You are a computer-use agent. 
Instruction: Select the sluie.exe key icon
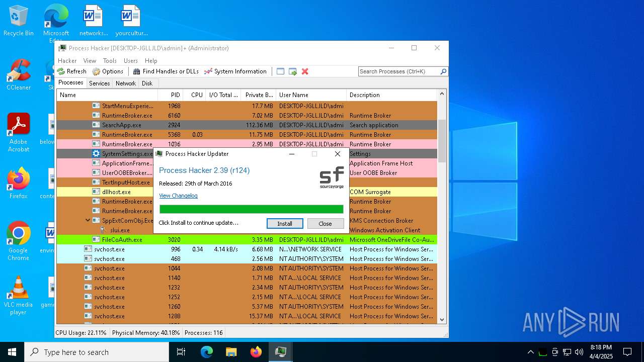[x=104, y=230]
